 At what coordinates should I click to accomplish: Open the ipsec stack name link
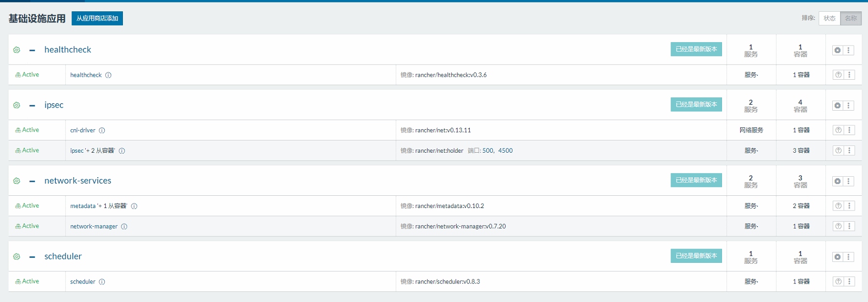coord(54,105)
